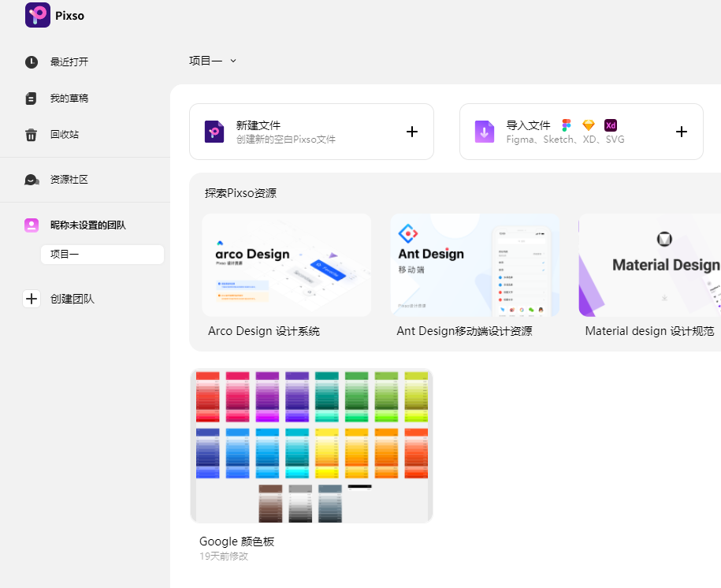Screen dimensions: 721x588
Task: Click the Pixso brand name text
Action: [70, 16]
